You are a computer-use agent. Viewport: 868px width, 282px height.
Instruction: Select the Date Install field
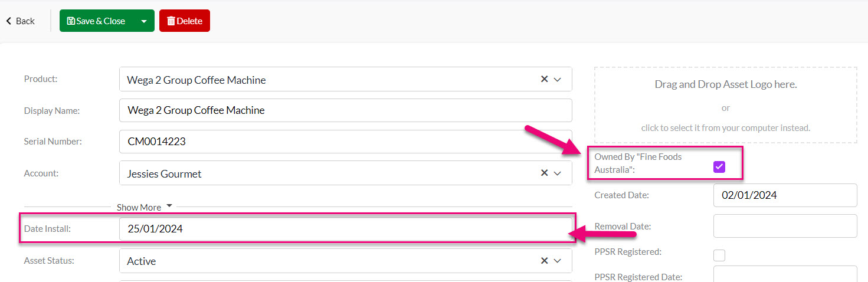coord(346,229)
